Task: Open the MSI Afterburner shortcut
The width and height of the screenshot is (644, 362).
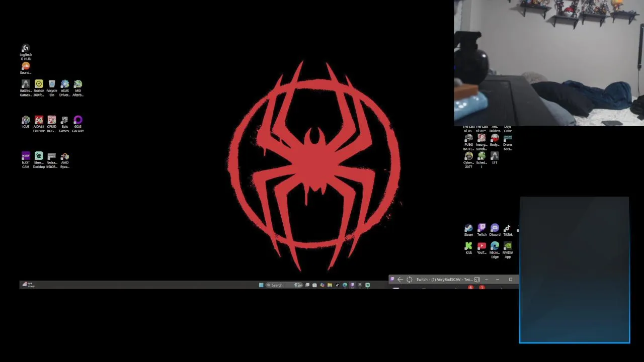Action: pos(78,88)
